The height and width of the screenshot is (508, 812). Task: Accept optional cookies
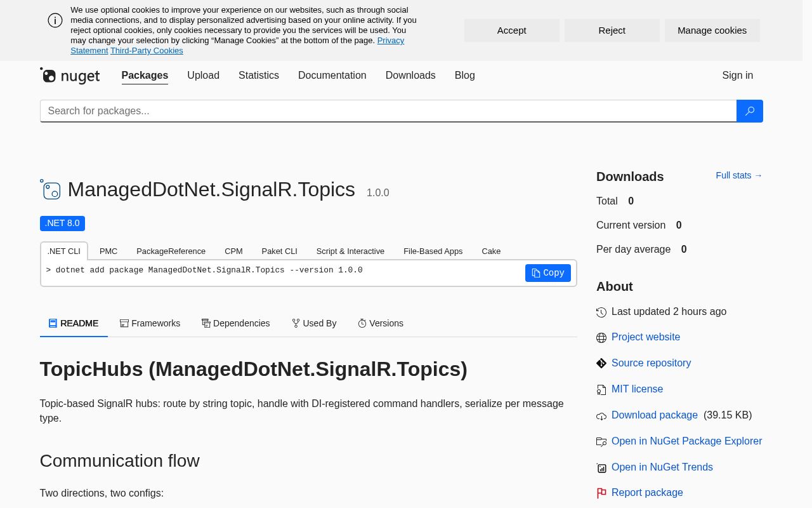tap(512, 30)
